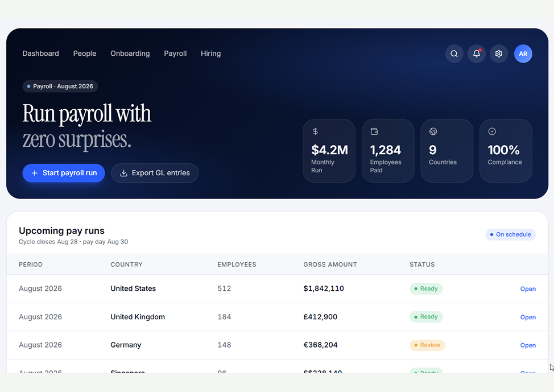
Task: Click the £412,900 gross amount
Action: pyautogui.click(x=320, y=317)
